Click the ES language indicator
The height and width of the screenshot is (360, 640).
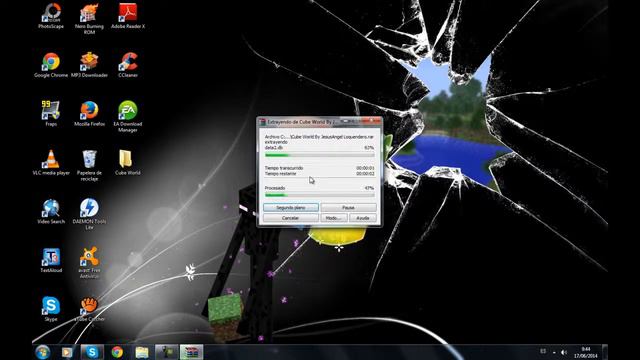(543, 351)
